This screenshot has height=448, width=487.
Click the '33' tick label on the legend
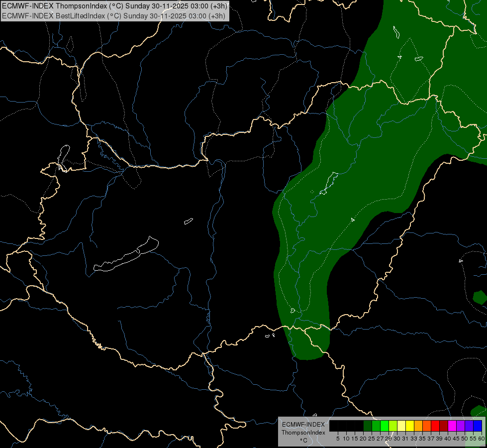414,439
